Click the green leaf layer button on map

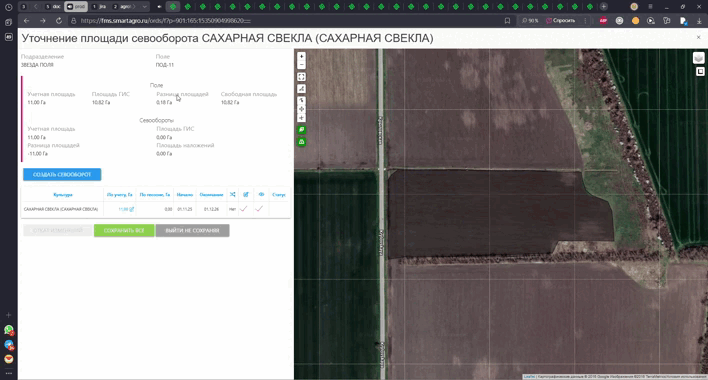tap(301, 130)
